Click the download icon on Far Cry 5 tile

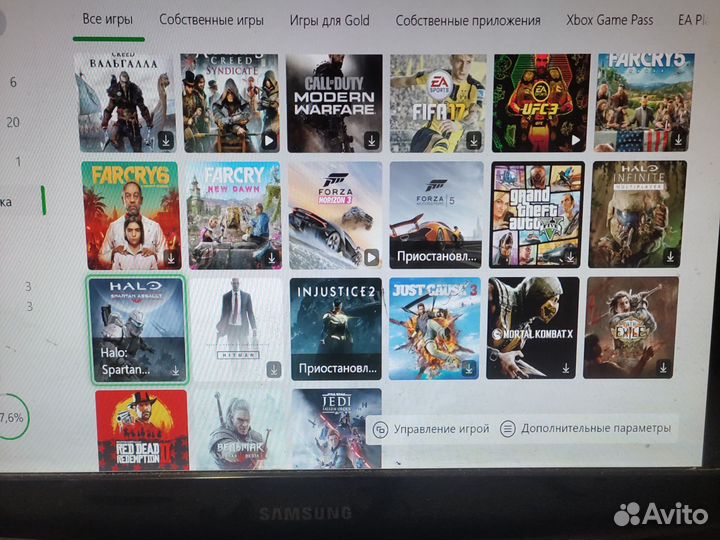(x=678, y=140)
